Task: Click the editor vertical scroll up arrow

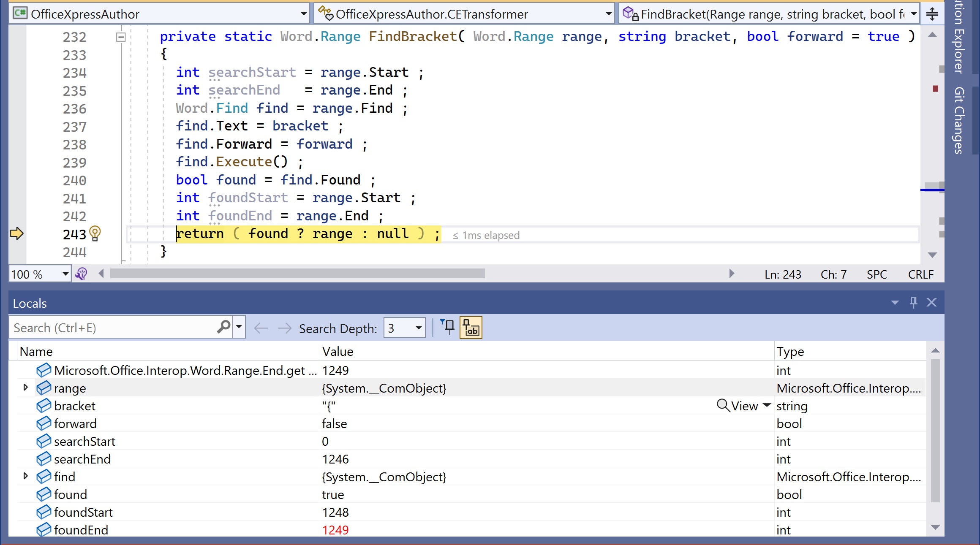Action: [932, 35]
